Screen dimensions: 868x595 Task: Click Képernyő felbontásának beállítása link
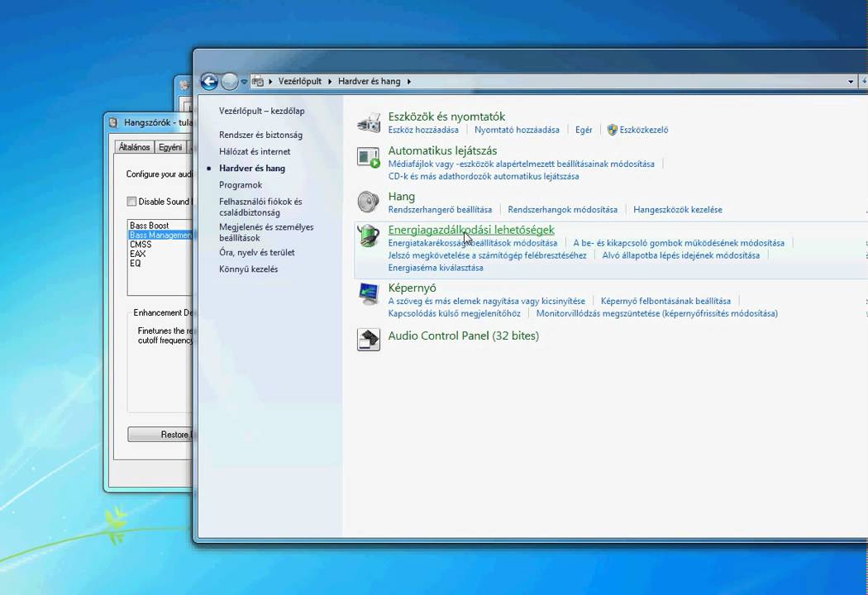666,301
